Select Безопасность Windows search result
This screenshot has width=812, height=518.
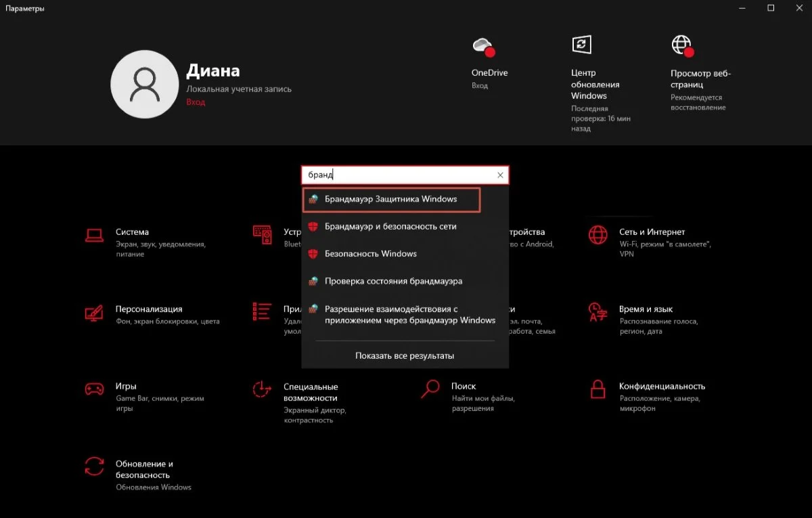pyautogui.click(x=405, y=254)
